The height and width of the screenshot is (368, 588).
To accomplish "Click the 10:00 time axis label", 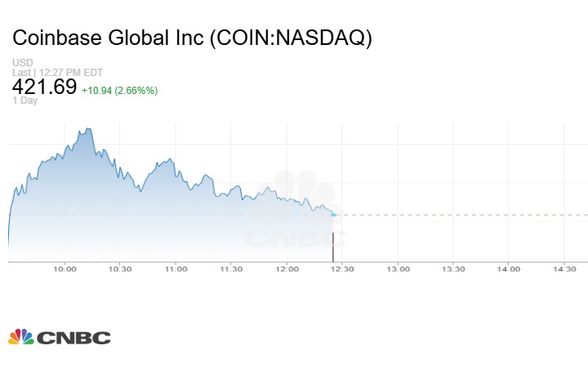I will tap(65, 270).
